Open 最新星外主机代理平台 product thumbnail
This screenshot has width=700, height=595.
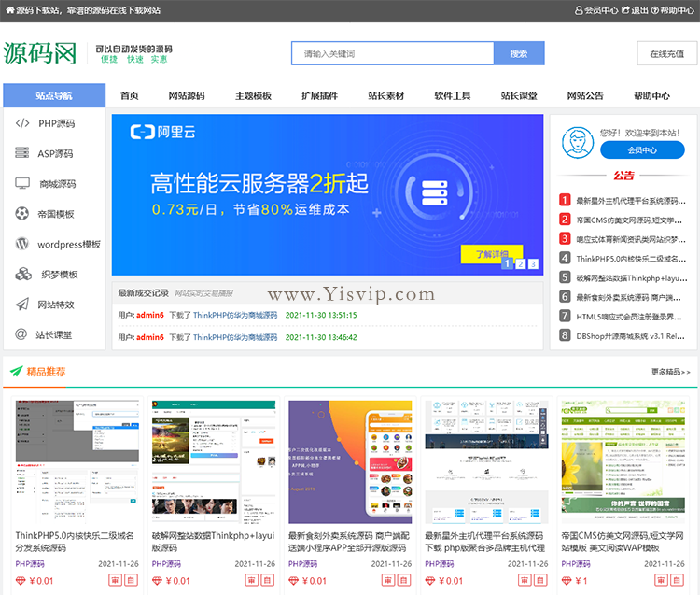coord(486,461)
